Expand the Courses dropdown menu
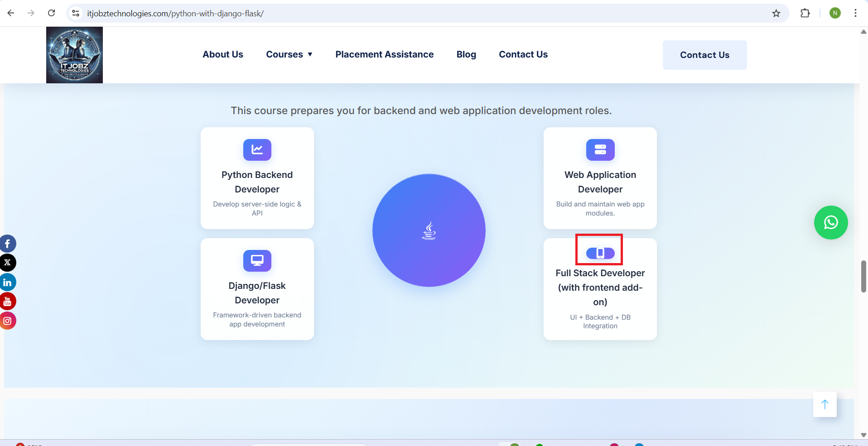Image resolution: width=868 pixels, height=446 pixels. pos(289,55)
